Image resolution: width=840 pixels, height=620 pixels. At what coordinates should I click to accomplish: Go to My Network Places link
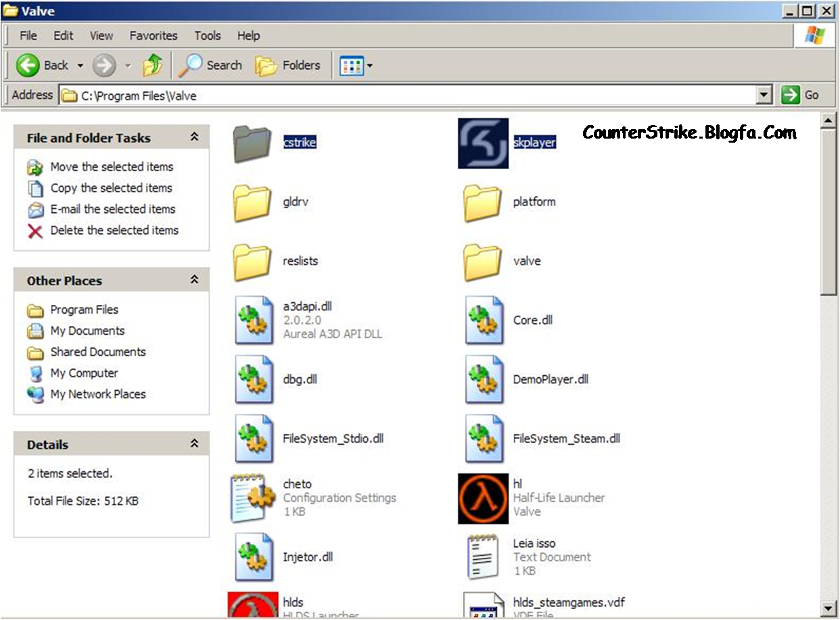click(x=98, y=394)
